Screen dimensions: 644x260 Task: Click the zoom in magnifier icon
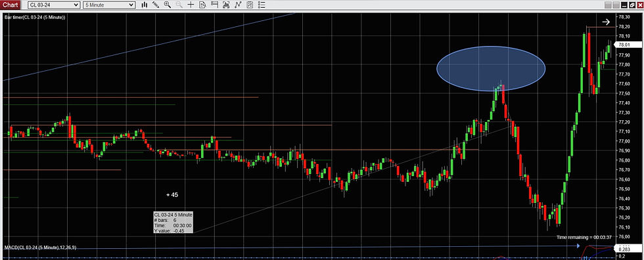167,5
